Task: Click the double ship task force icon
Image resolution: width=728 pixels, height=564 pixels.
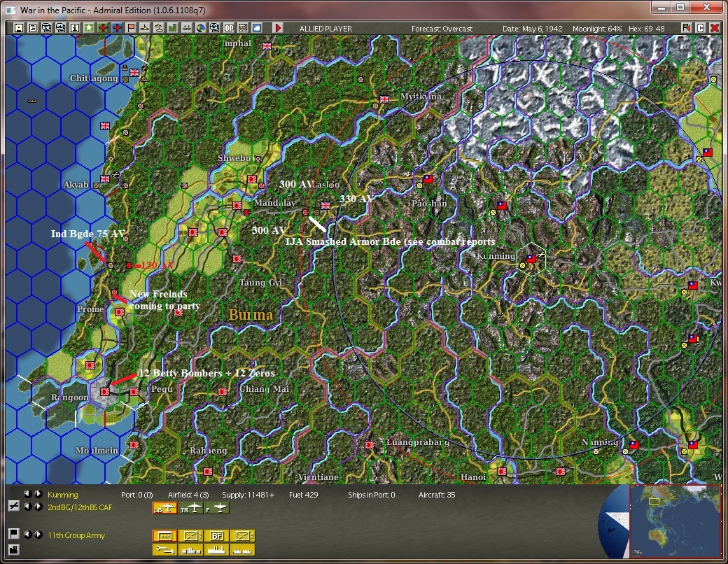Action: (x=159, y=28)
